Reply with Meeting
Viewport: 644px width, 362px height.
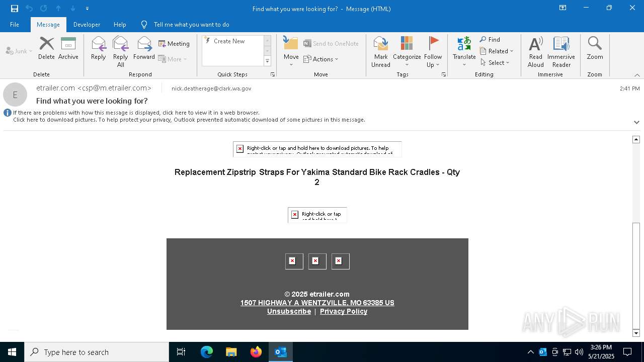tap(174, 44)
